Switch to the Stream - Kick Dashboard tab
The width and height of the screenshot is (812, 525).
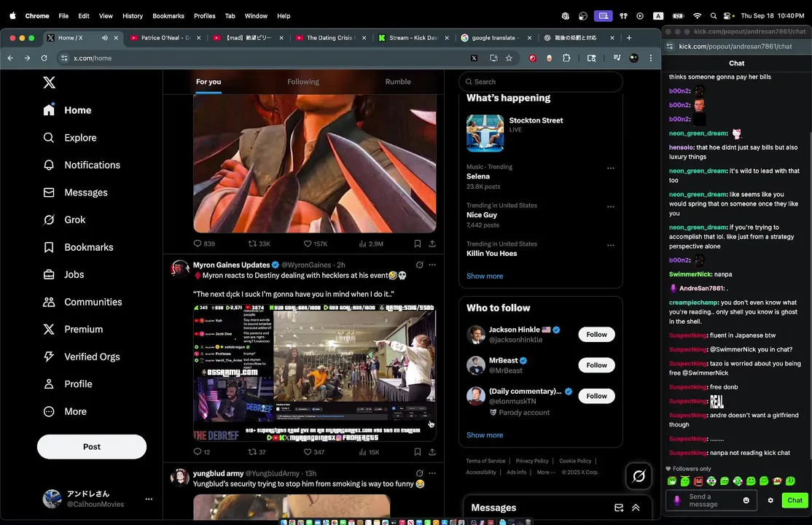tap(414, 38)
